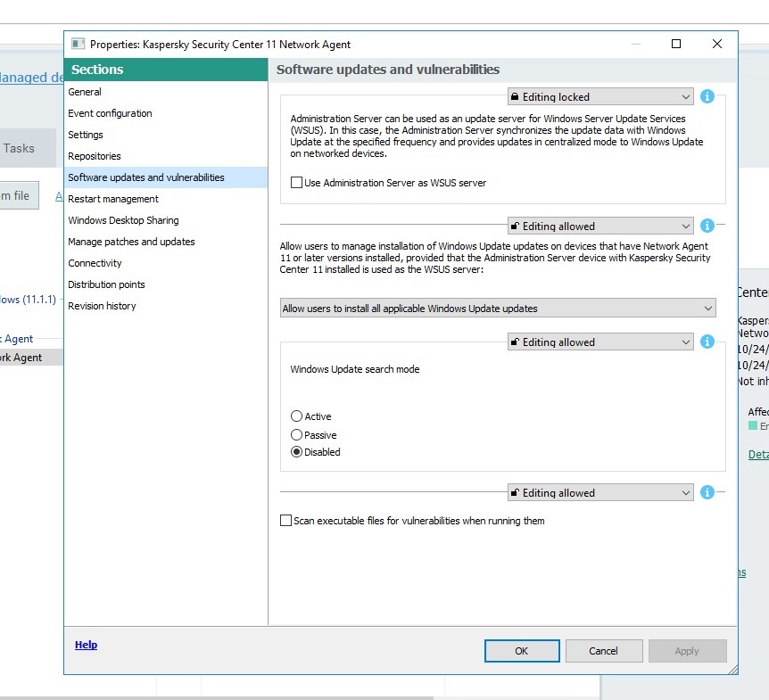Click info icon beside vulnerability scan section

tap(707, 492)
